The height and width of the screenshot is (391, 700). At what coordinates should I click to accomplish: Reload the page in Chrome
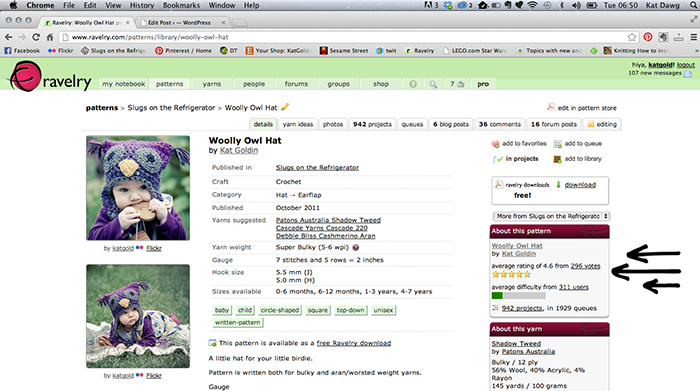36,37
